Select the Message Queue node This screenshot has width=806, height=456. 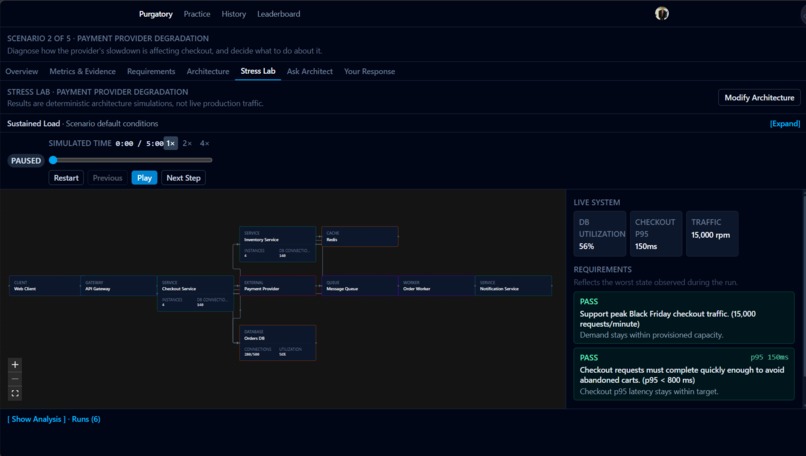360,286
